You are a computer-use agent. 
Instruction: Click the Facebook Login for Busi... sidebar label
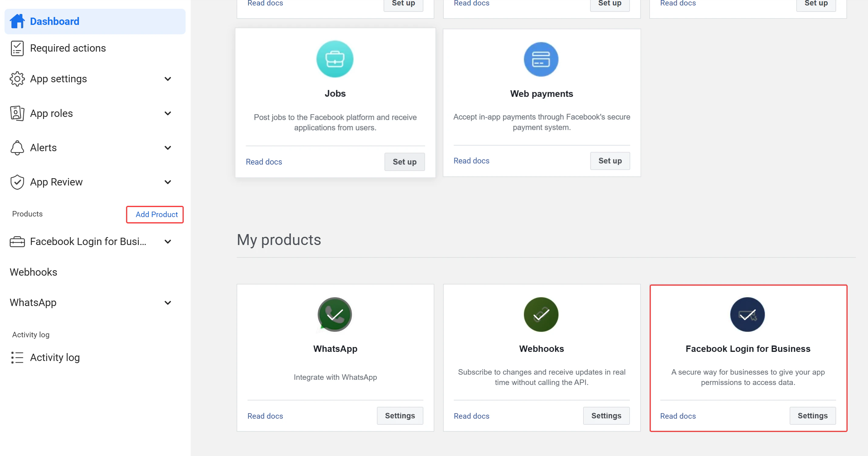click(88, 241)
